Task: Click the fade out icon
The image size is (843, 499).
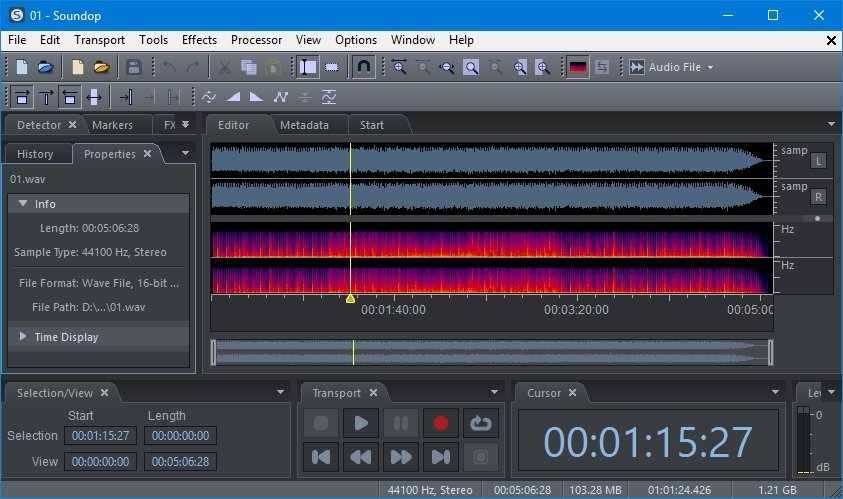Action: coord(256,97)
